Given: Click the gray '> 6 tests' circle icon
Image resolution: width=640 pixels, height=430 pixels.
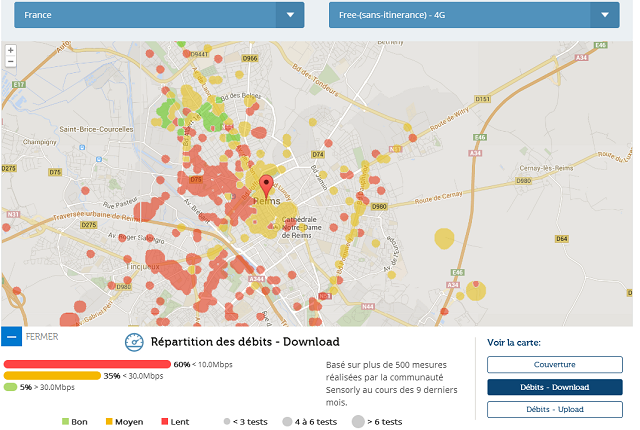Looking at the screenshot, I should click(357, 421).
